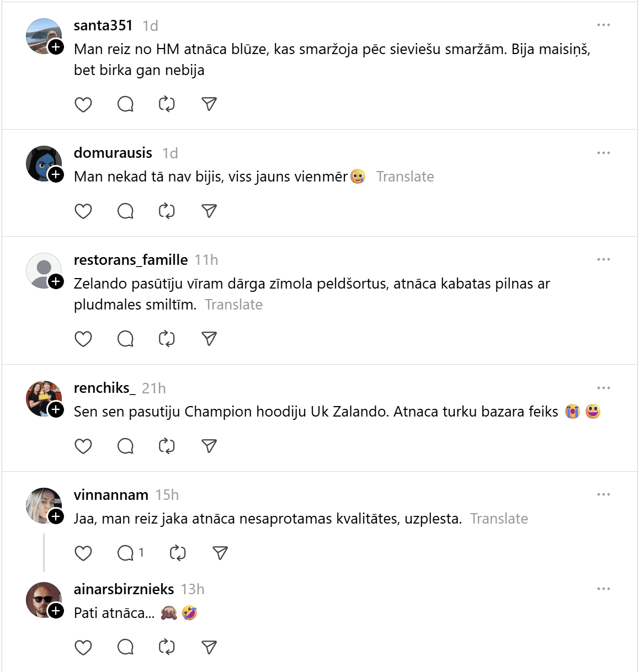Open vinnannam's profile picture

(42, 504)
